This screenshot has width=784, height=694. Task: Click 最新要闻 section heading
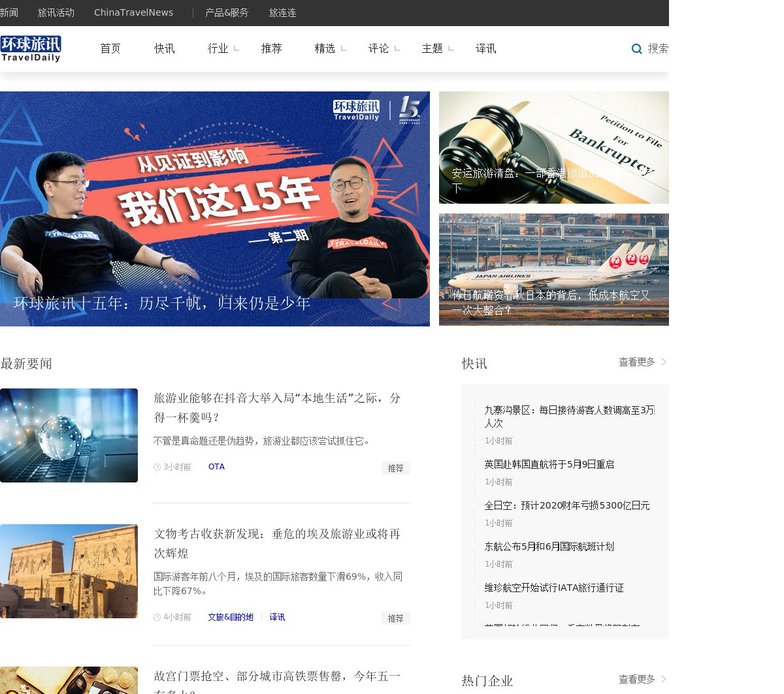(26, 364)
